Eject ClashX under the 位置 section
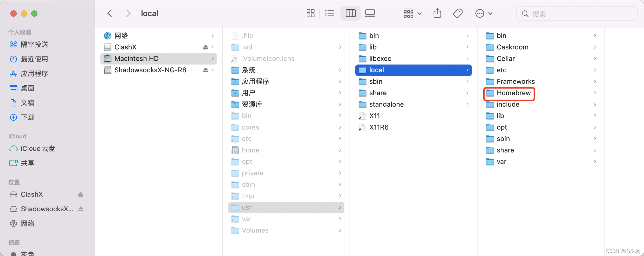The height and width of the screenshot is (256, 644). tap(81, 194)
